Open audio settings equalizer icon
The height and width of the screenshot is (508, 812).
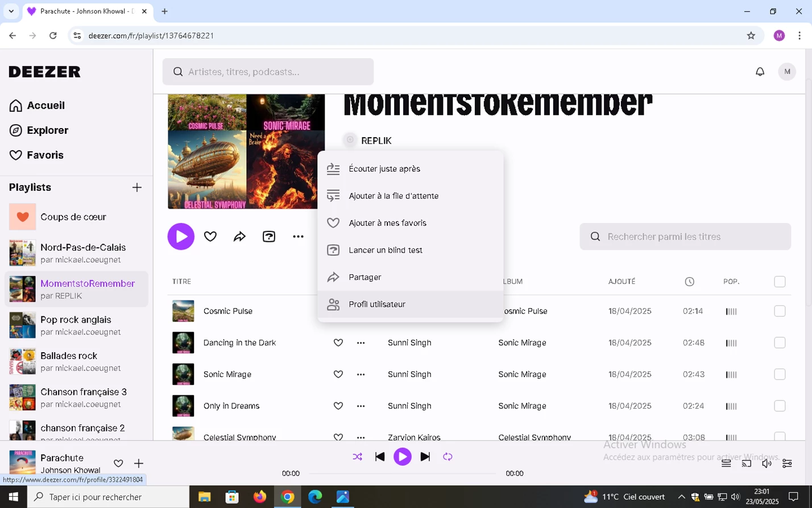click(787, 464)
